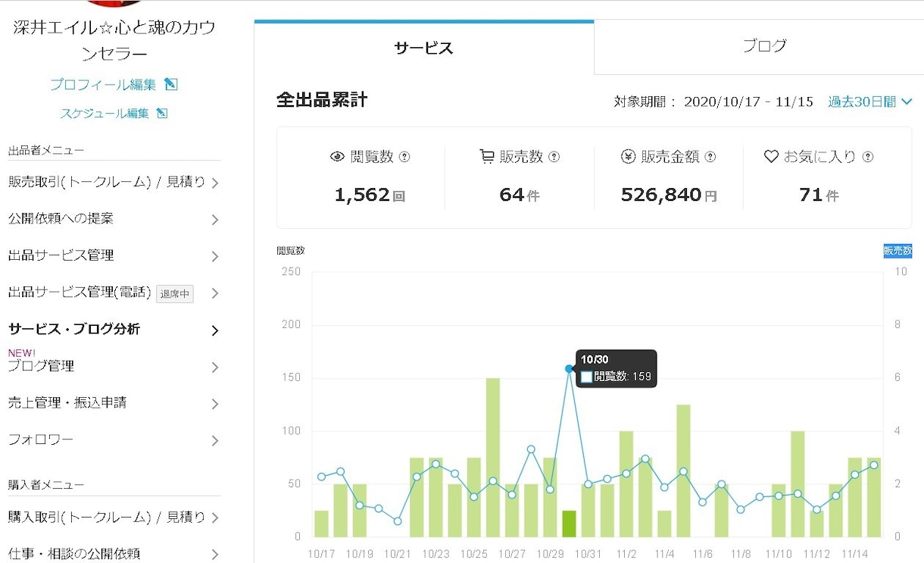This screenshot has width=924, height=563.
Task: Open the 出品サービス管理 menu item
Action: pyautogui.click(x=61, y=255)
